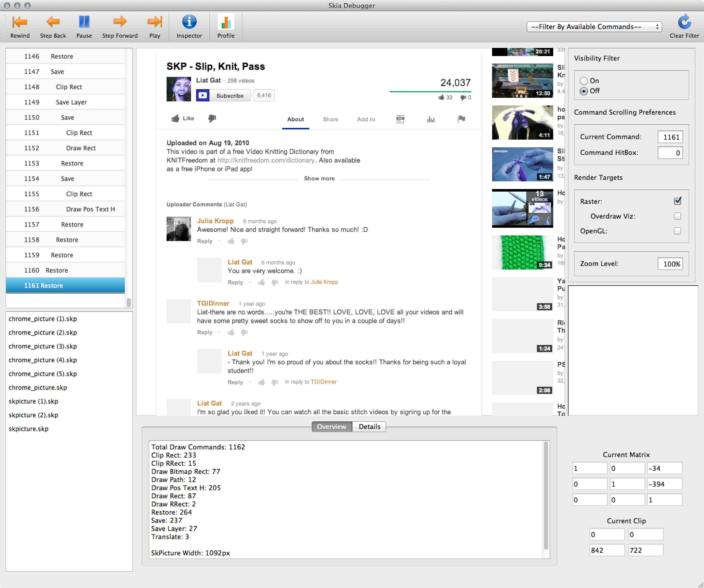Click the 13 videos playlist thumbnail

(522, 208)
